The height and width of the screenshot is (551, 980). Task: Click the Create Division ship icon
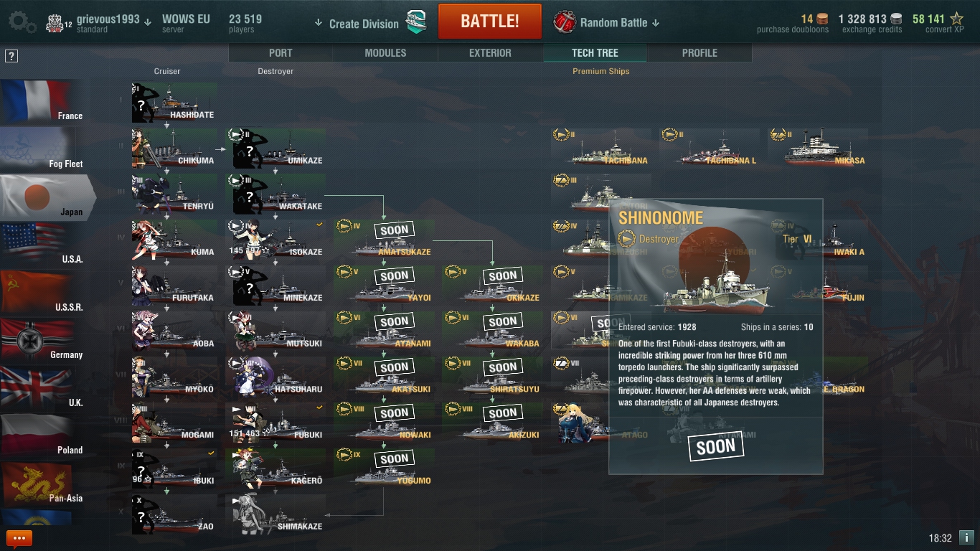[x=416, y=22]
